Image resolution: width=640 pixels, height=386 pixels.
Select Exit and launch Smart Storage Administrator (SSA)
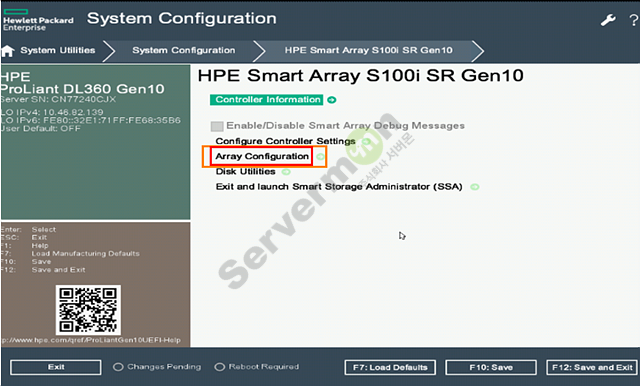[339, 186]
